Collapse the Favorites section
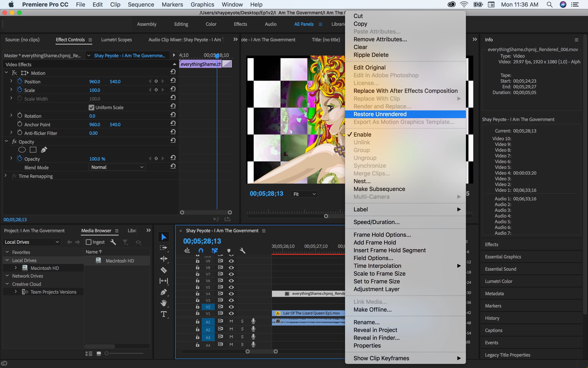Viewport: 588px width, 368px height. pos(7,252)
